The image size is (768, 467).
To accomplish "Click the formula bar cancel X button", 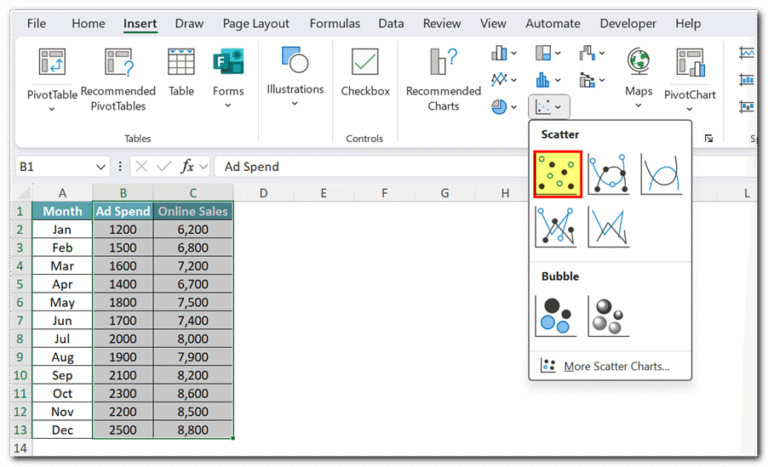I will pyautogui.click(x=142, y=167).
